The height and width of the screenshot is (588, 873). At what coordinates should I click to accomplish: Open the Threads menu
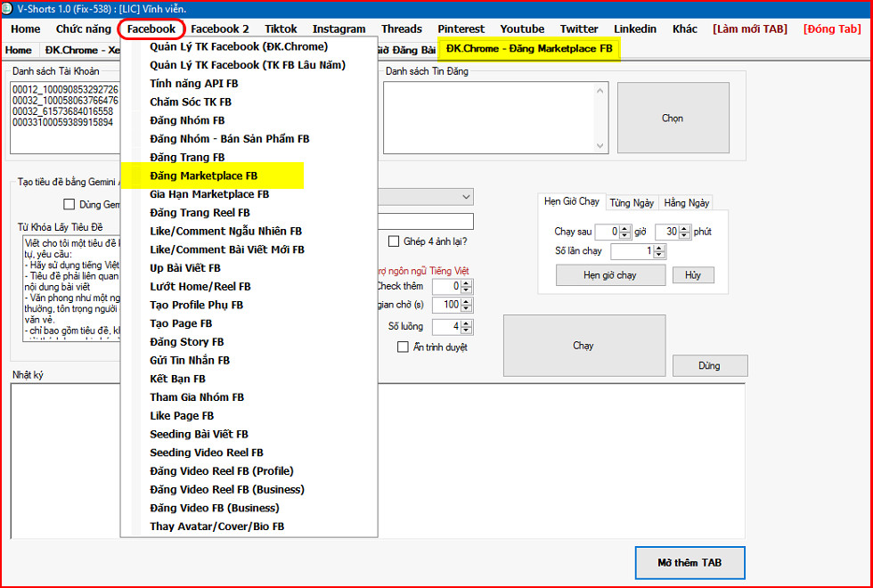click(402, 29)
